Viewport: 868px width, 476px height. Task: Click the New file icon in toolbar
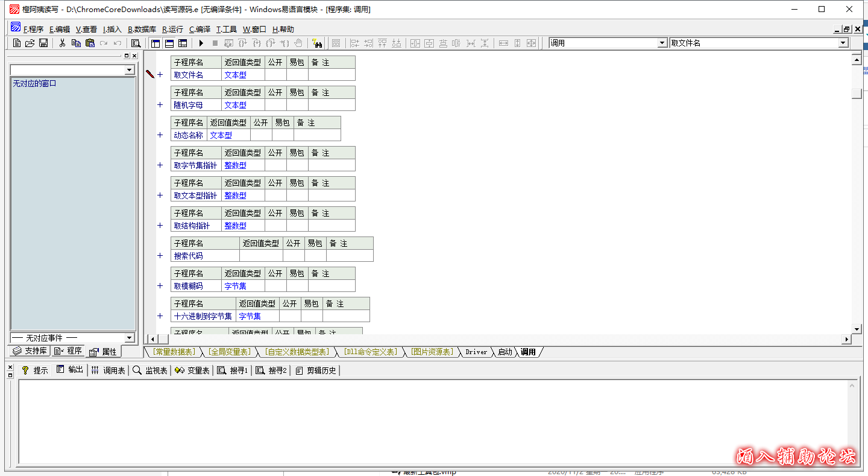pyautogui.click(x=17, y=43)
